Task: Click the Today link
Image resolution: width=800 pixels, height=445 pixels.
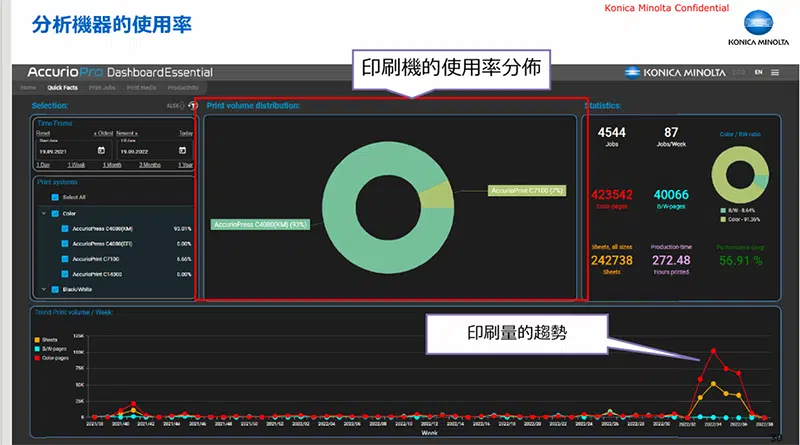Action: point(186,133)
